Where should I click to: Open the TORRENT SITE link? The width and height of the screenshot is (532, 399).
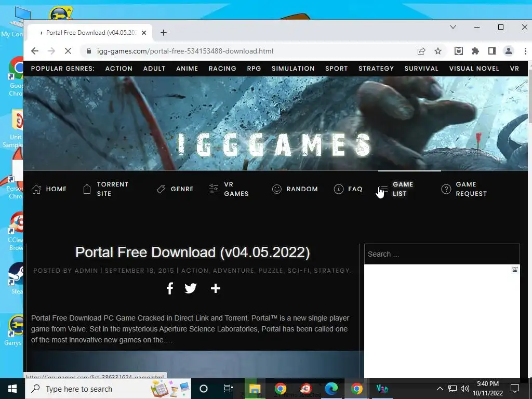(106, 189)
